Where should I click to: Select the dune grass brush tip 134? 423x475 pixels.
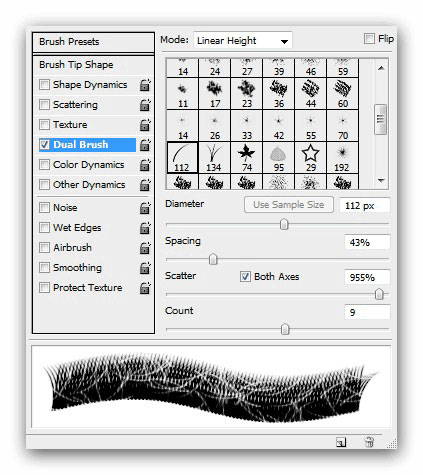click(x=214, y=158)
